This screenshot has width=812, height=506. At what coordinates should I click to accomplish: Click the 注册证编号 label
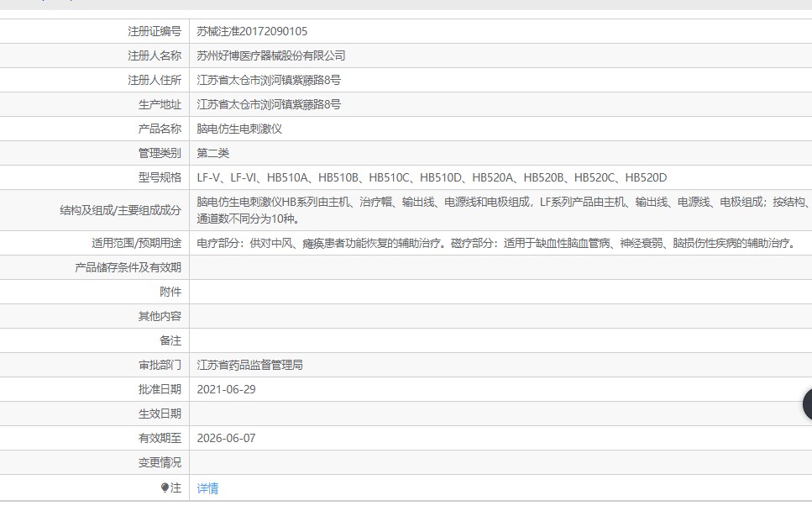pos(155,32)
